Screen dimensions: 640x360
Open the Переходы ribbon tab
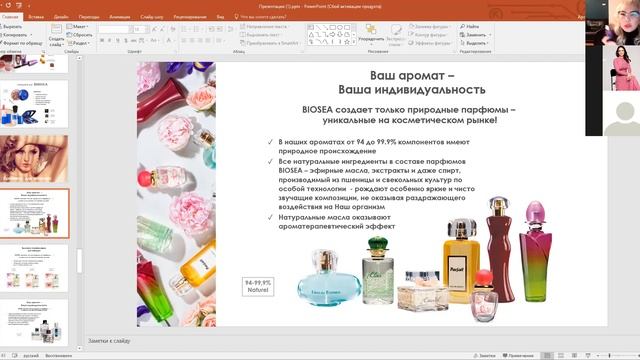point(89,17)
